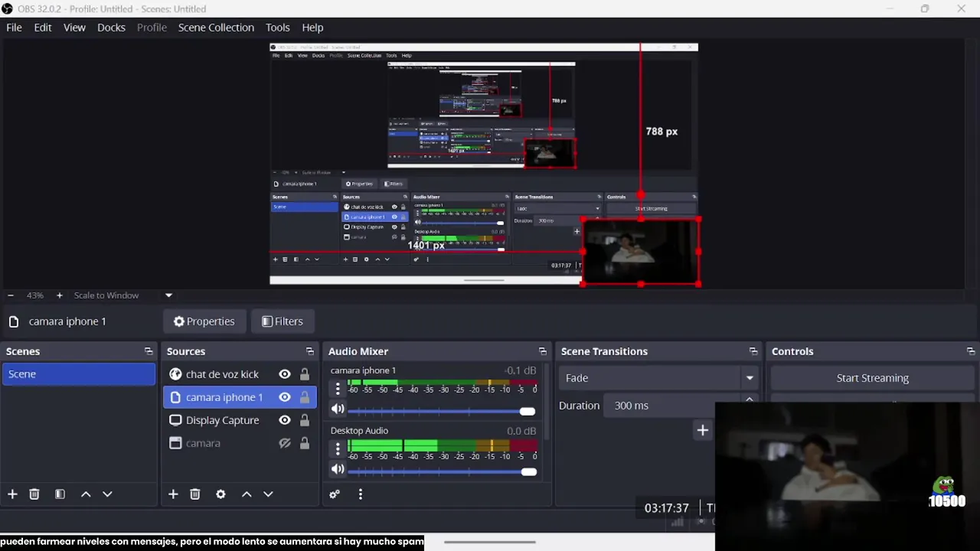The image size is (980, 551).
Task: Move scene down
Action: point(107,494)
